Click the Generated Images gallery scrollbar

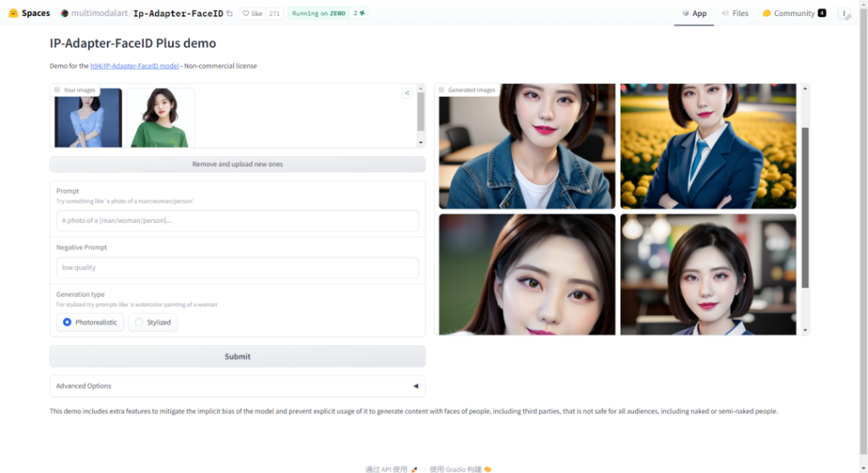pos(805,208)
